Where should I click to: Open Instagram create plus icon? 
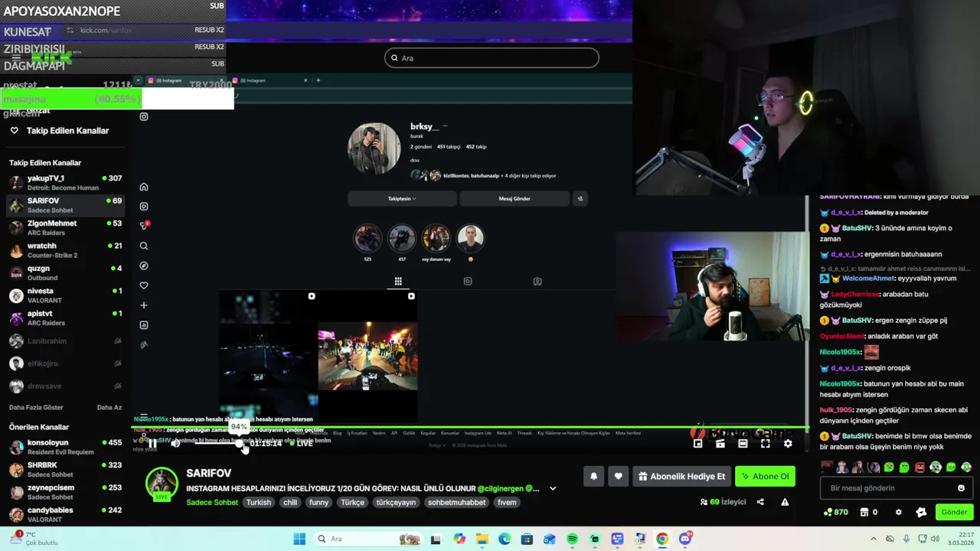[144, 305]
